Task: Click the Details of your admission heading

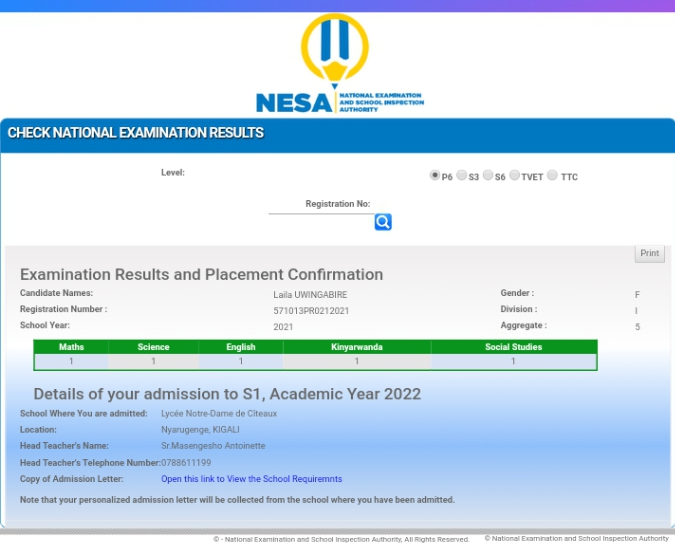Action: pyautogui.click(x=227, y=394)
